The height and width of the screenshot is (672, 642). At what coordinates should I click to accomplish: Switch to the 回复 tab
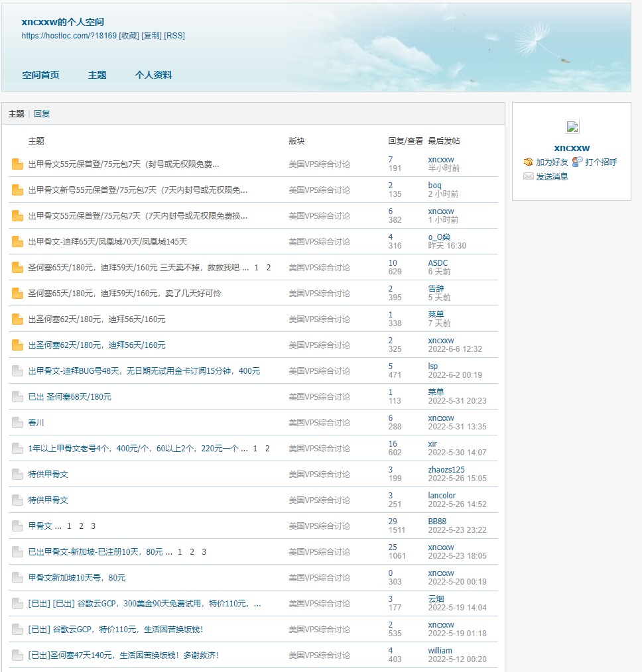click(x=42, y=113)
